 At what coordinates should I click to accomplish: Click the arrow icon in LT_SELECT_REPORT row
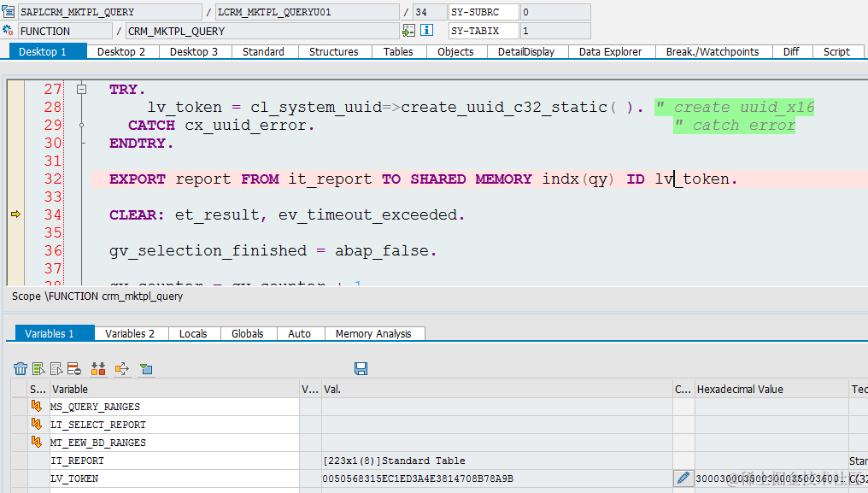(x=37, y=425)
